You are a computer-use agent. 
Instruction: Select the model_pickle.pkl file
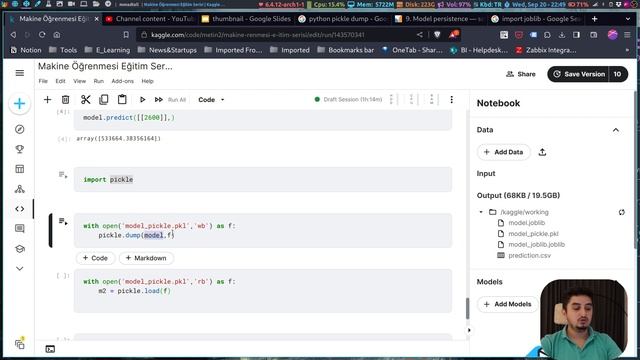(x=533, y=234)
